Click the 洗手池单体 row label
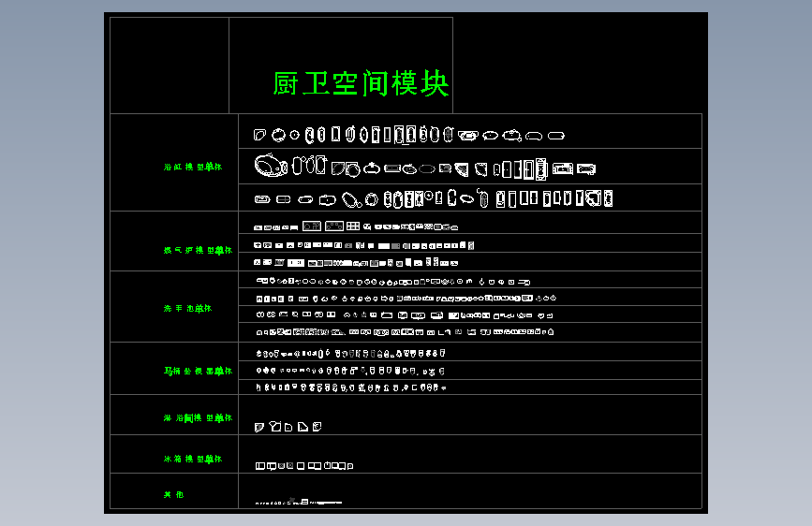This screenshot has width=812, height=526. (187, 308)
